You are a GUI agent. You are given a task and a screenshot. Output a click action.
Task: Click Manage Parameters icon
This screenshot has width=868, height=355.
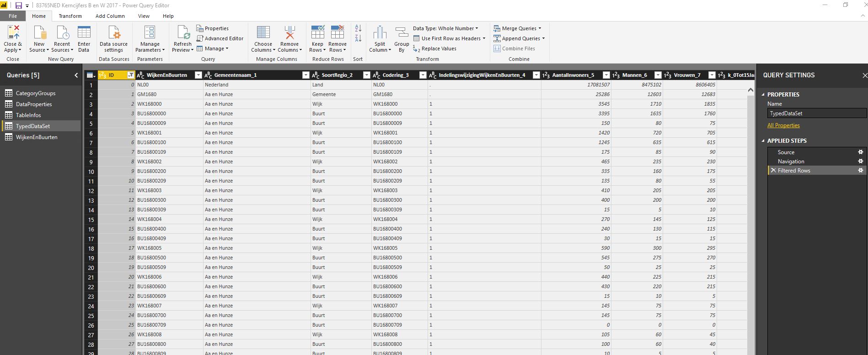(x=150, y=32)
